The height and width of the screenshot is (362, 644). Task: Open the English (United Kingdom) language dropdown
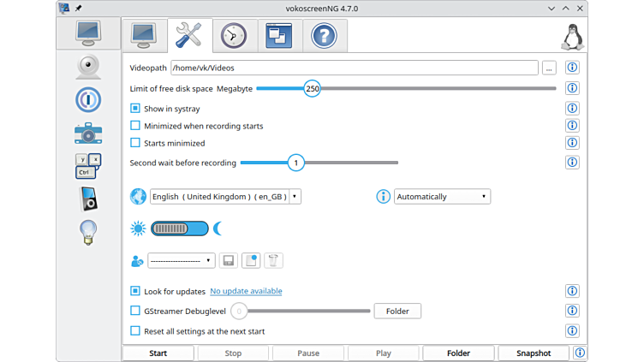(225, 196)
